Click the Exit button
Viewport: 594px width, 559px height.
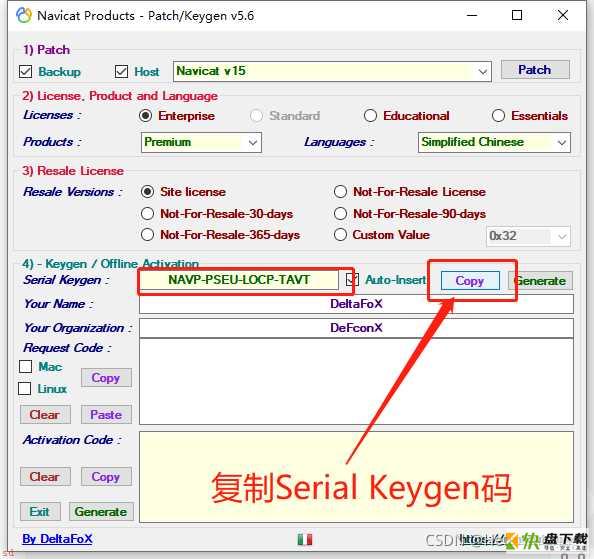pyautogui.click(x=40, y=512)
